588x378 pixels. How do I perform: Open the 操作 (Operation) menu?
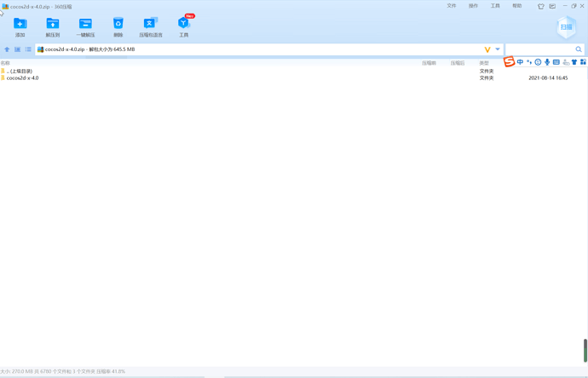tap(473, 6)
